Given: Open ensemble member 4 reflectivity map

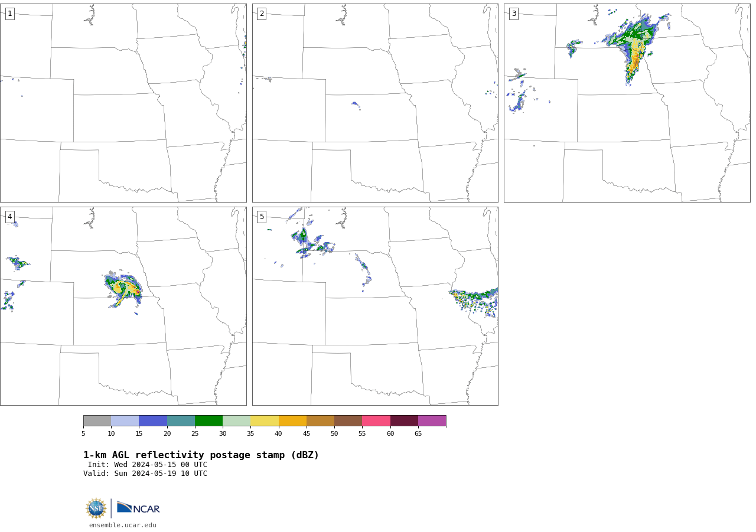Looking at the screenshot, I should (x=123, y=306).
